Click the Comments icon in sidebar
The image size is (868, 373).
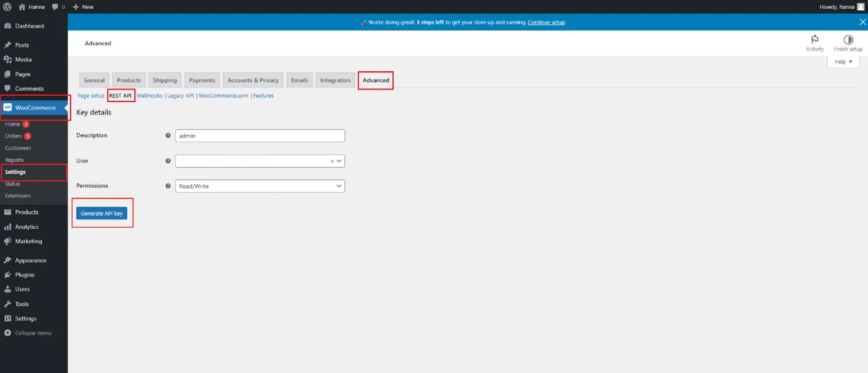pos(8,89)
